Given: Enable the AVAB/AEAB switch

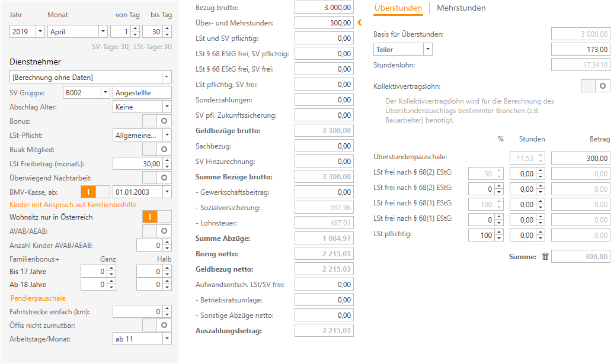Looking at the screenshot, I should (x=157, y=231).
